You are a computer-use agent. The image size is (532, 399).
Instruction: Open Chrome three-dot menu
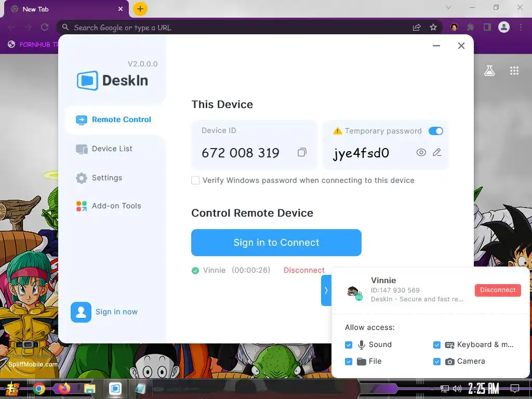coord(521,27)
